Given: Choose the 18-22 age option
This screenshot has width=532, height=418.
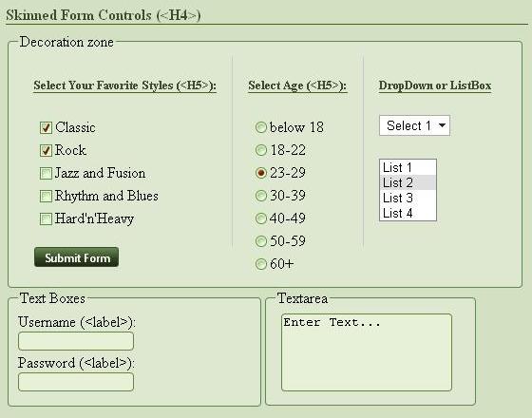Looking at the screenshot, I should 261,150.
